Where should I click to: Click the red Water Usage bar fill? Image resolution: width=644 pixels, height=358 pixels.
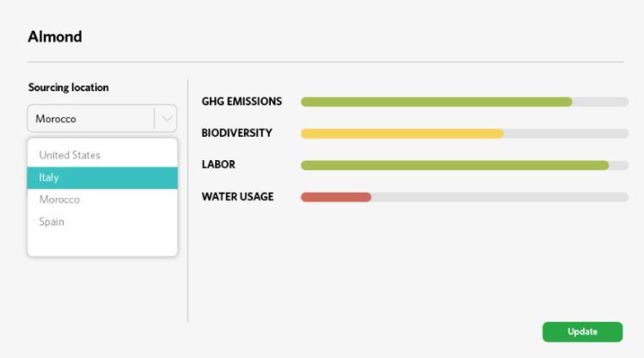tap(335, 197)
